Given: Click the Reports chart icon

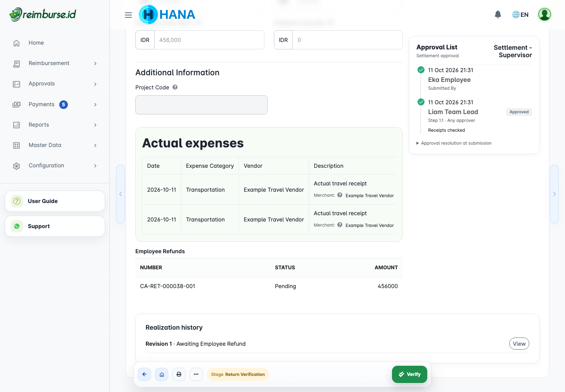Looking at the screenshot, I should click(16, 125).
